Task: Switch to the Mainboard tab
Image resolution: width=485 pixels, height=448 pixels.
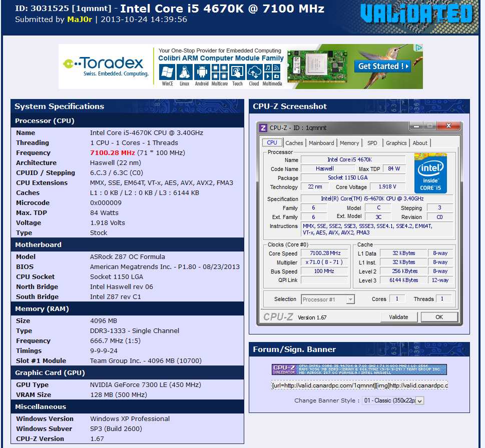Action: [x=321, y=142]
